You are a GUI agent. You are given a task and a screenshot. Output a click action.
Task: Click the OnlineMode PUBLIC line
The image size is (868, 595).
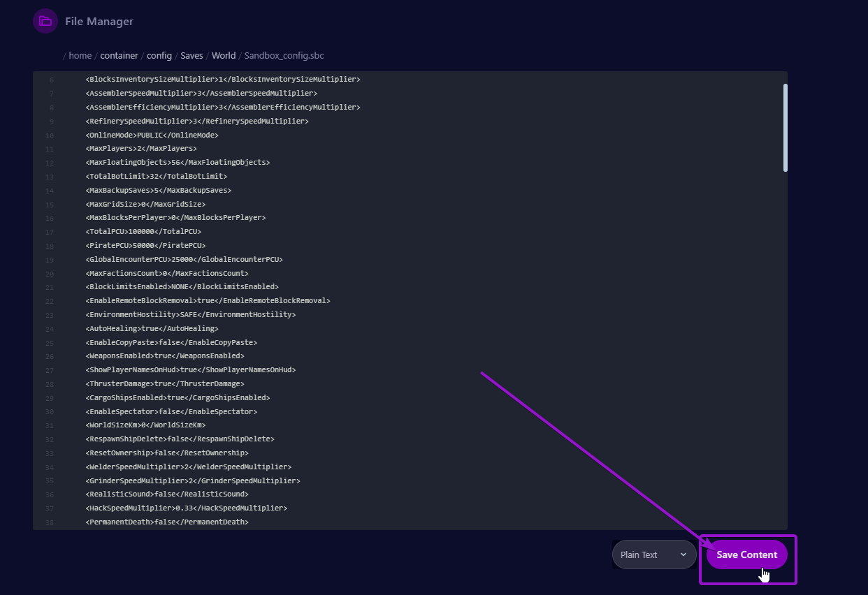click(x=152, y=135)
